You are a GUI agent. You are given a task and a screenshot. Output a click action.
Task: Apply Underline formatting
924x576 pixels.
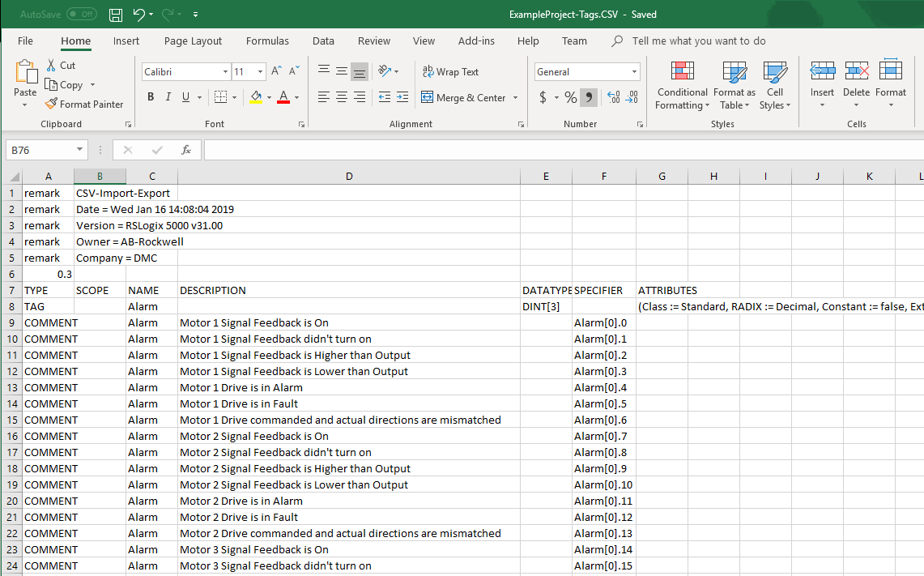pyautogui.click(x=185, y=96)
